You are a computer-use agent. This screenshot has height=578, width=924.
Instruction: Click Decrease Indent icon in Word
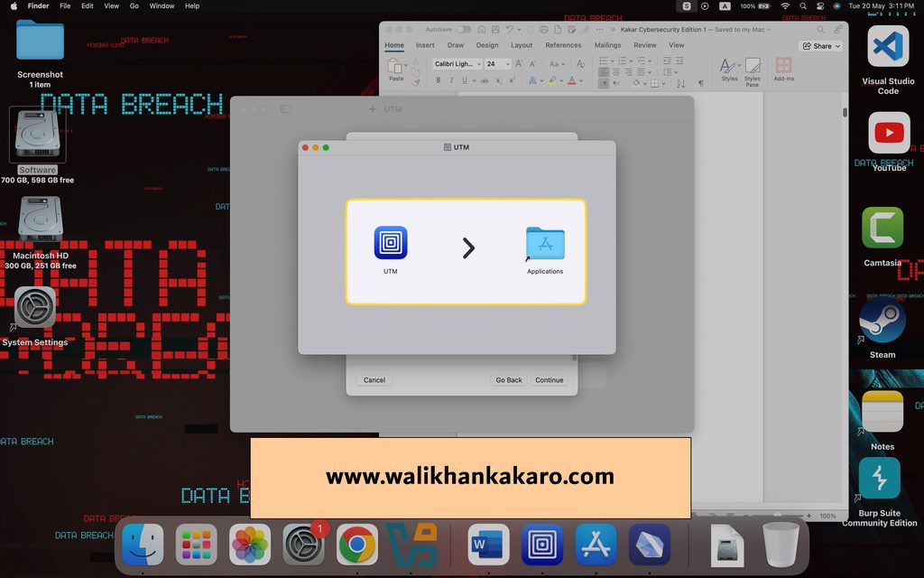(667, 61)
